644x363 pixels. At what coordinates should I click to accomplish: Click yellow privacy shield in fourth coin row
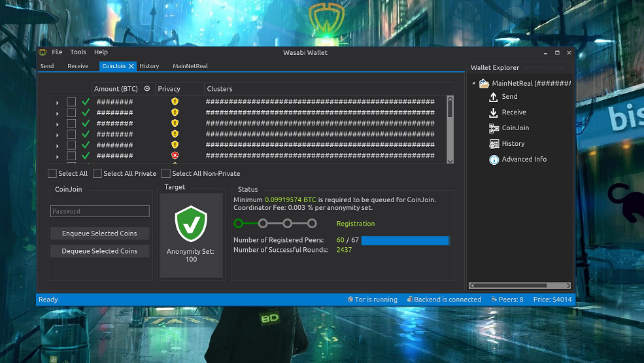click(175, 134)
